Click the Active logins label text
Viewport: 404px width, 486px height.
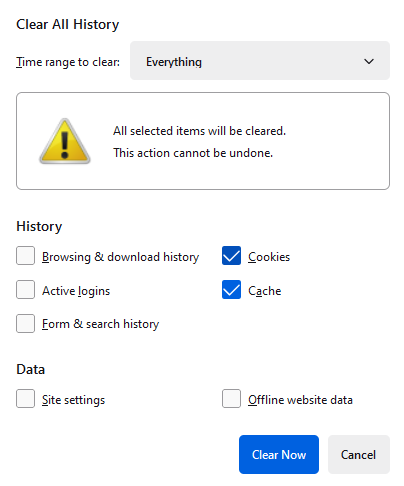click(76, 291)
